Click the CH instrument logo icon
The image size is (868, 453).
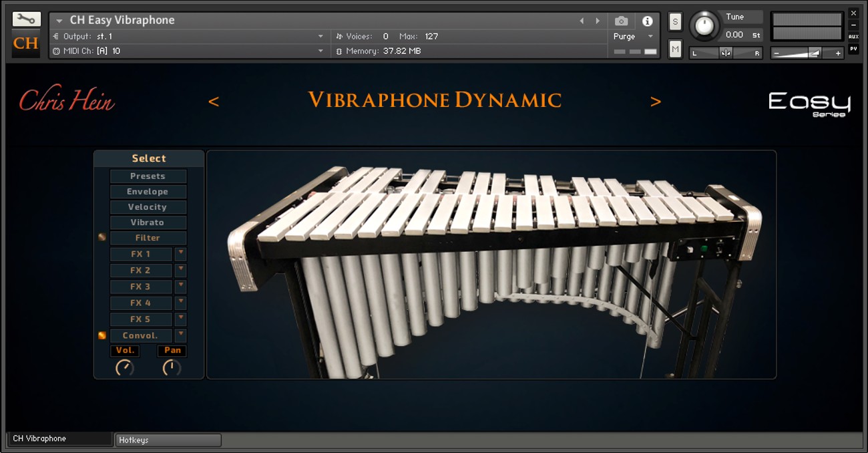coord(26,44)
